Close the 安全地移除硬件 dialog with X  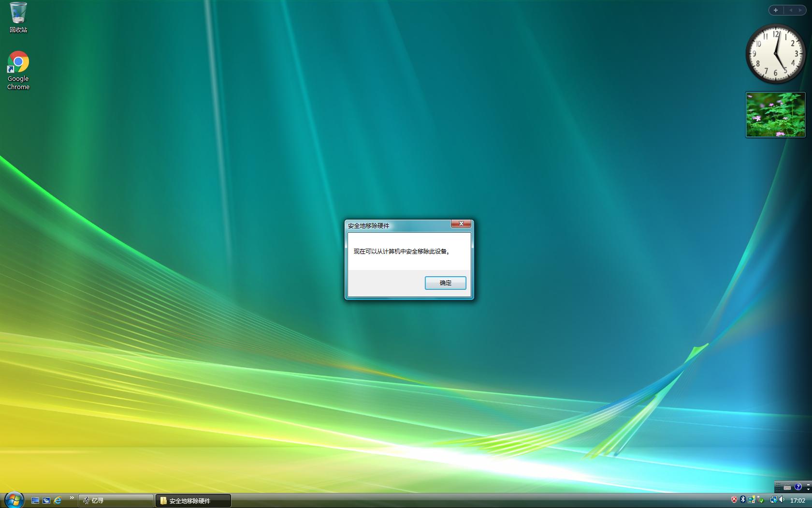(x=461, y=224)
